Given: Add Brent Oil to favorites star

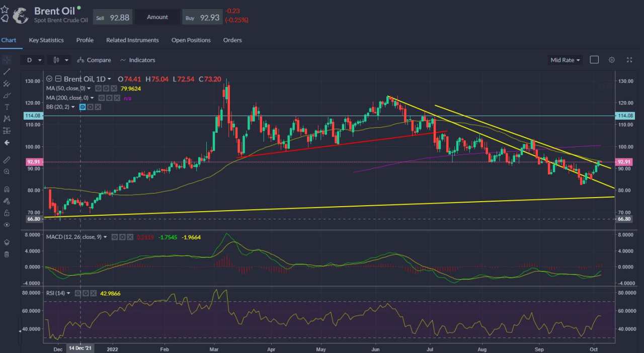Looking at the screenshot, I should [x=5, y=9].
